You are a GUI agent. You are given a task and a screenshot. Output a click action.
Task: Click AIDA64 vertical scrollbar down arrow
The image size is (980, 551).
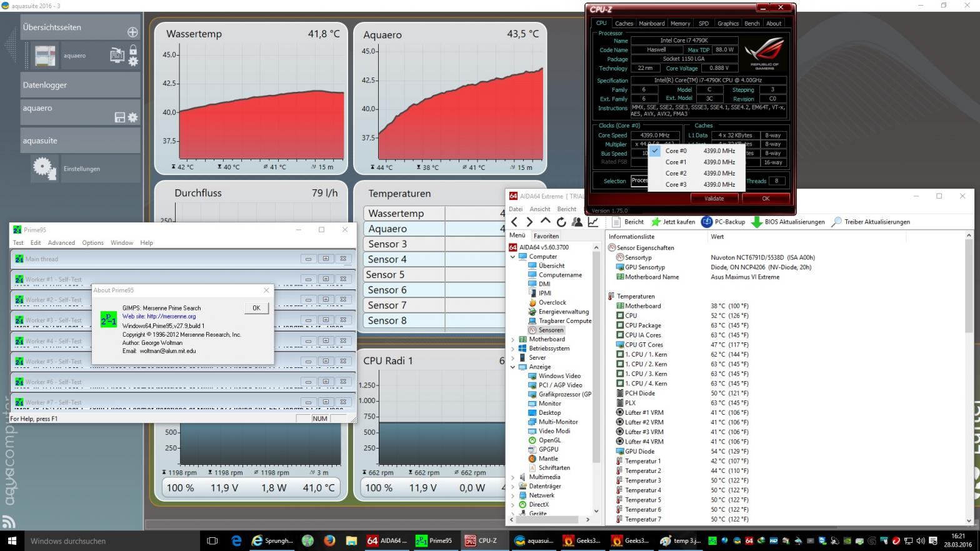(969, 520)
